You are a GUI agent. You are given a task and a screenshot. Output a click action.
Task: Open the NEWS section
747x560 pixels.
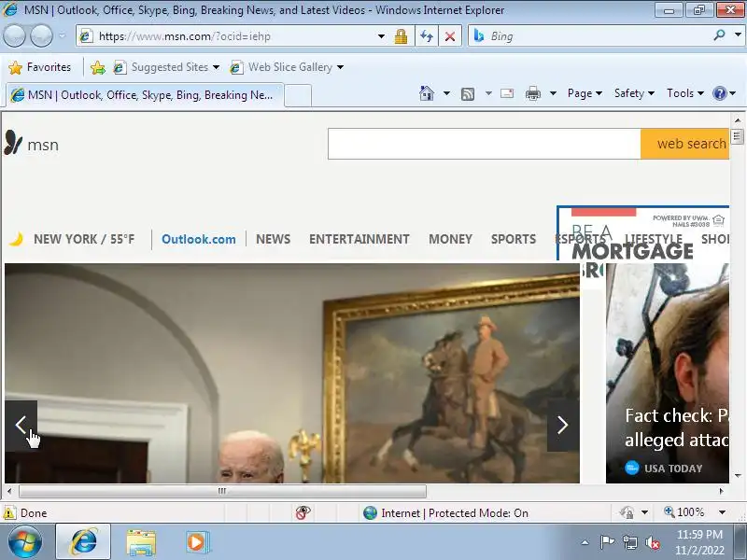tap(273, 239)
